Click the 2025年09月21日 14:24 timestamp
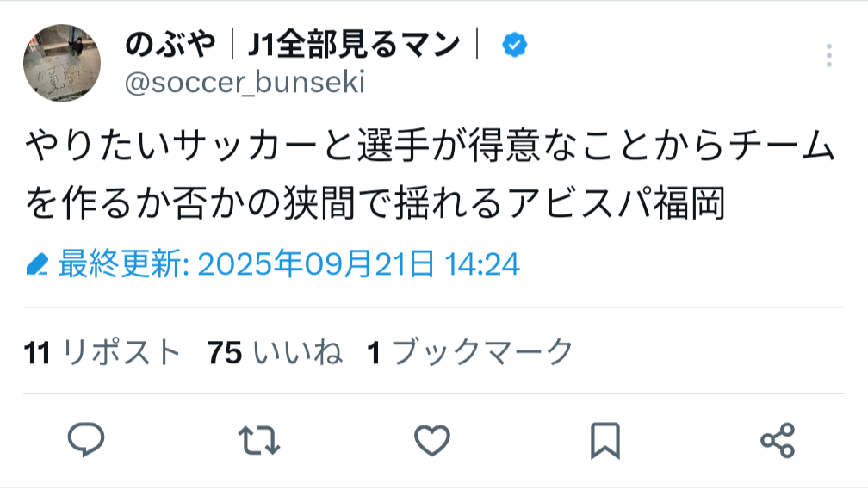 point(359,264)
